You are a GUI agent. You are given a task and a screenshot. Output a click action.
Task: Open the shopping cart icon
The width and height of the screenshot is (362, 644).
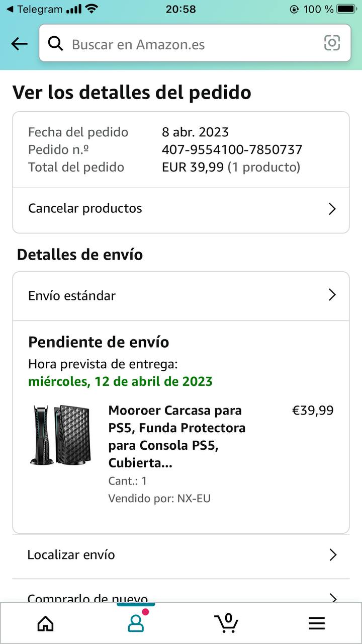(x=226, y=623)
